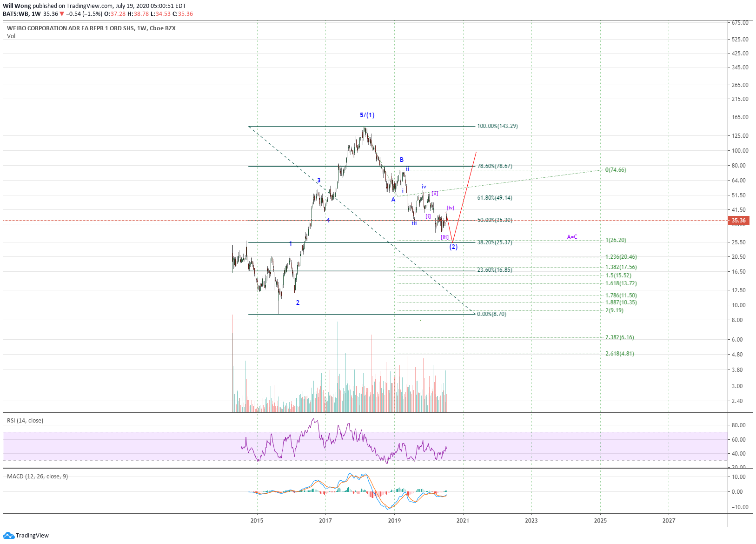
Task: Click the 2(9.19) extension label
Action: (x=614, y=310)
